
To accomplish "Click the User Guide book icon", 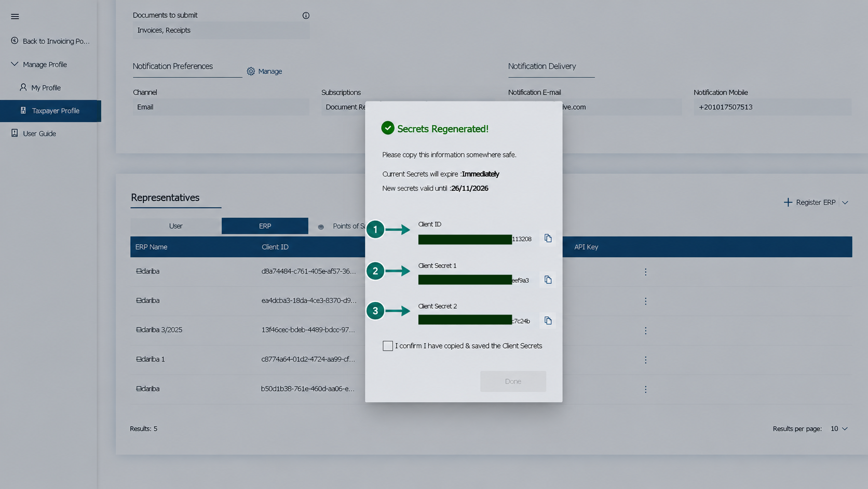I will 15,133.
